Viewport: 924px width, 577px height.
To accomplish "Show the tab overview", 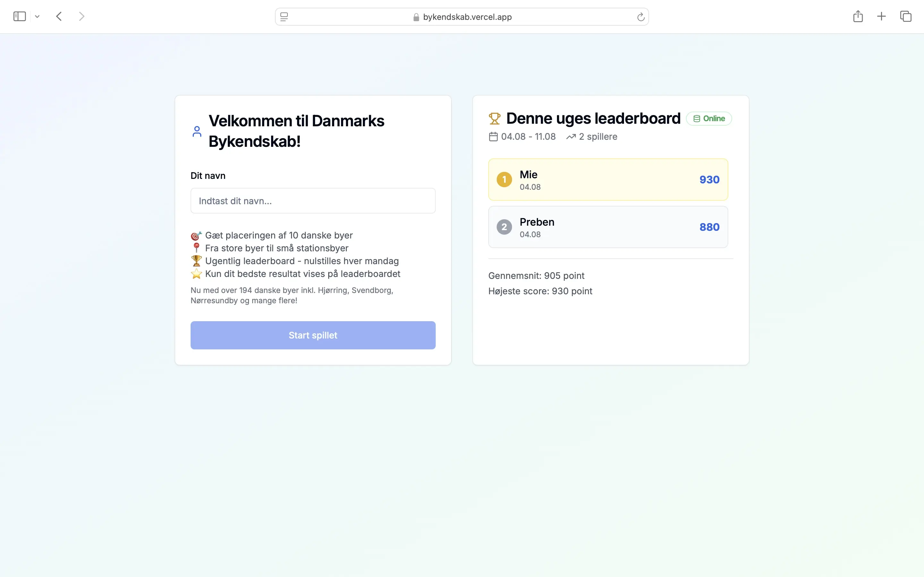I will click(905, 16).
